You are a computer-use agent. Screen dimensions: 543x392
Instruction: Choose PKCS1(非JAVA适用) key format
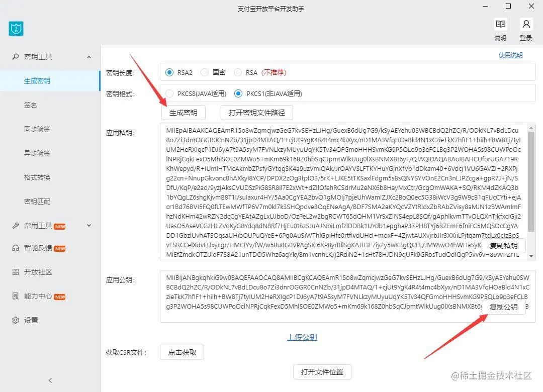click(x=238, y=93)
